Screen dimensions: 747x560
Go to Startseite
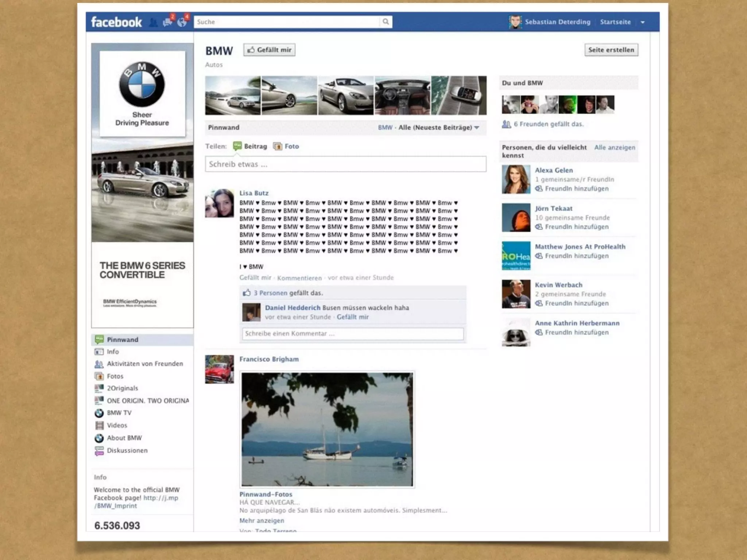[615, 22]
